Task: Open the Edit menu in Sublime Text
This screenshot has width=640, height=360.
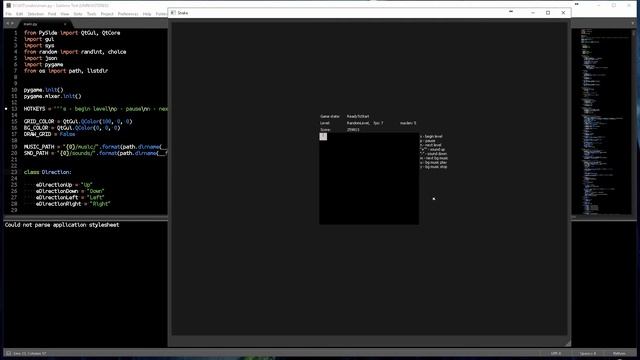Action: pos(20,14)
